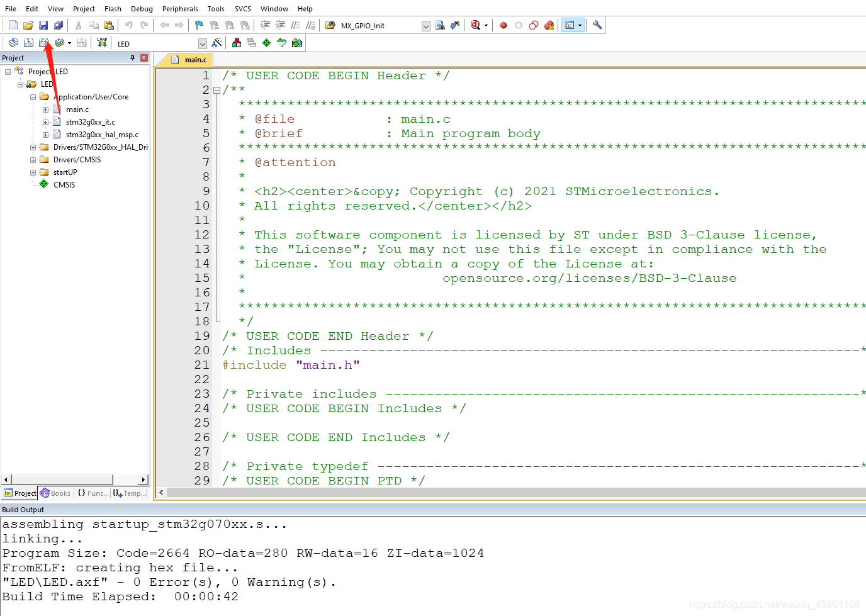Click the Manage Run-Time Environment green diamond

point(267,43)
